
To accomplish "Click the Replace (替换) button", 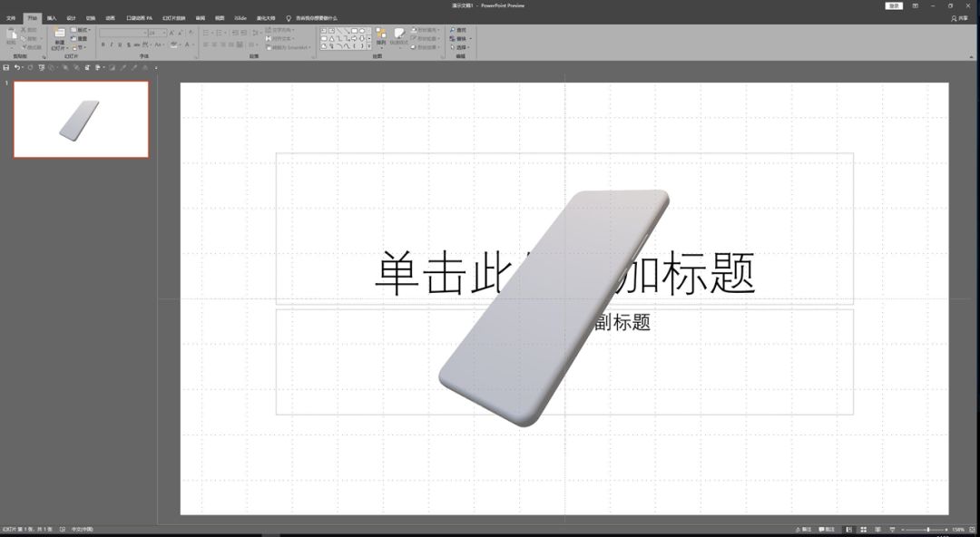I will [x=460, y=39].
